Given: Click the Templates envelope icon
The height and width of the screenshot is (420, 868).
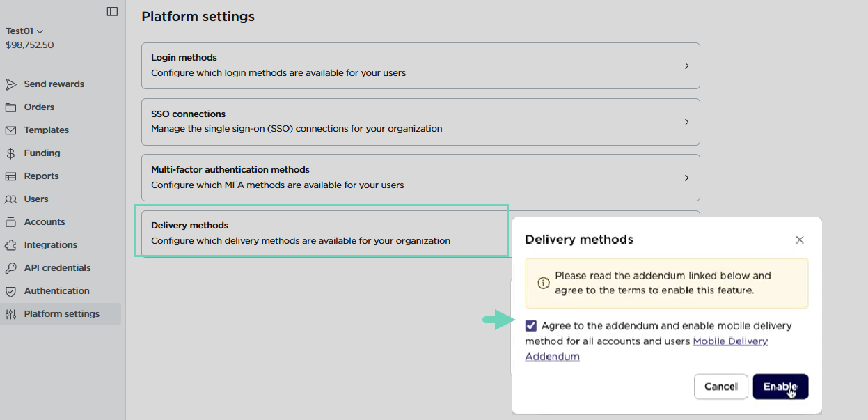Looking at the screenshot, I should (x=10, y=130).
